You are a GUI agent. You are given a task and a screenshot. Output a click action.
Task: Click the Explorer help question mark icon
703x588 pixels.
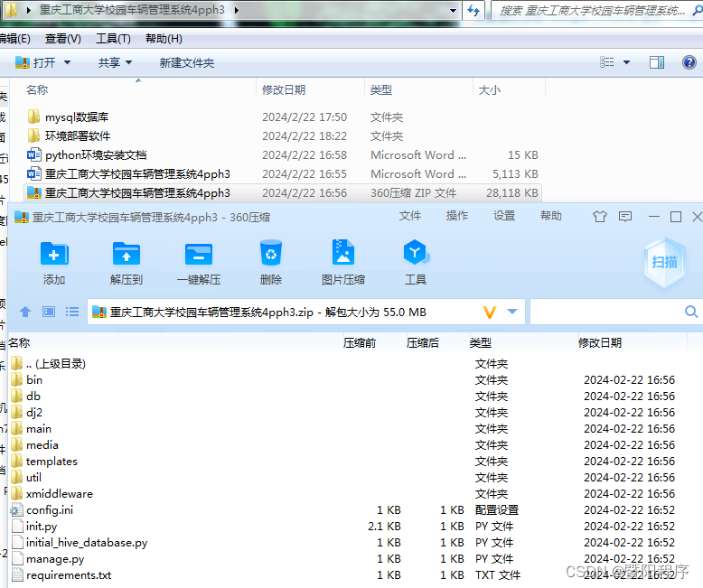(689, 62)
